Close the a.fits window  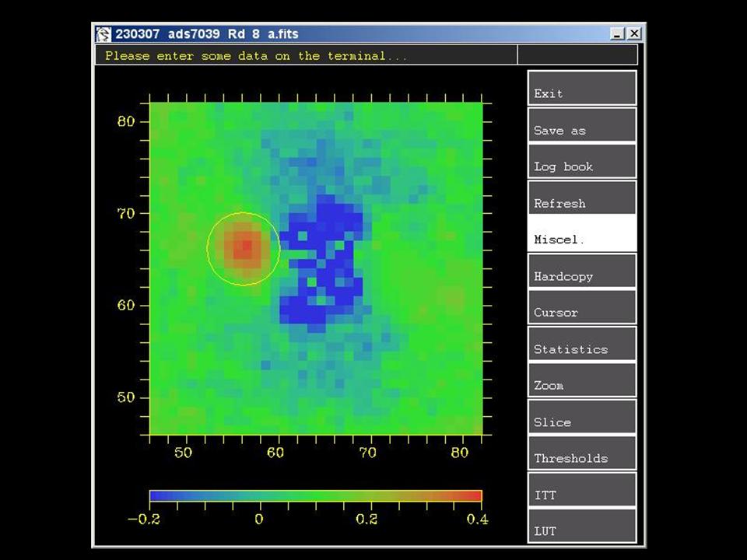[634, 34]
